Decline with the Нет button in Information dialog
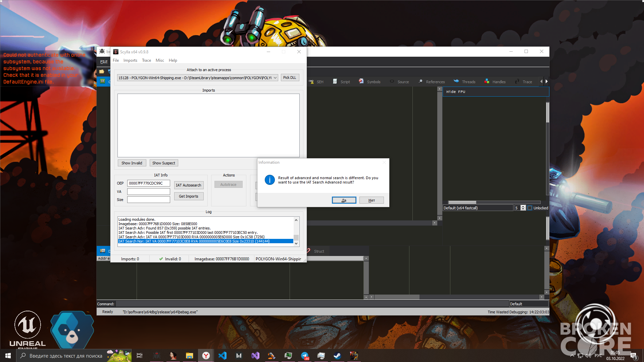Viewport: 644px width, 362px height. pyautogui.click(x=371, y=200)
